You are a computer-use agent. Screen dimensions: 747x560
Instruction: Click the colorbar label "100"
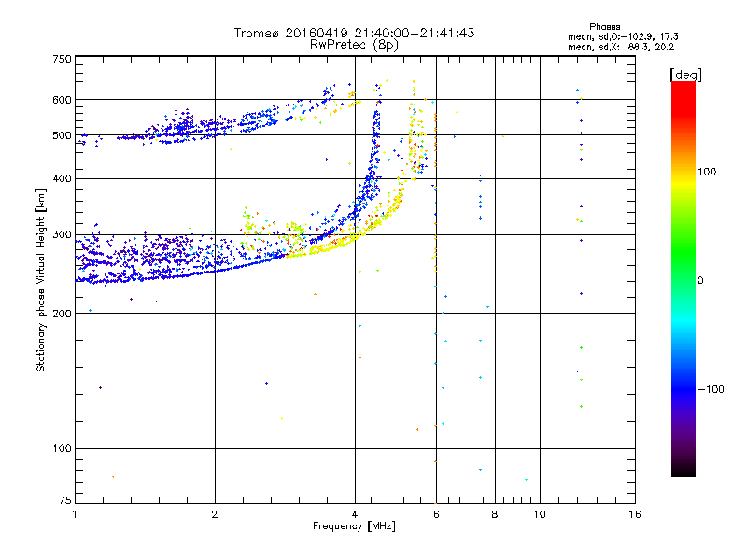[x=707, y=172]
